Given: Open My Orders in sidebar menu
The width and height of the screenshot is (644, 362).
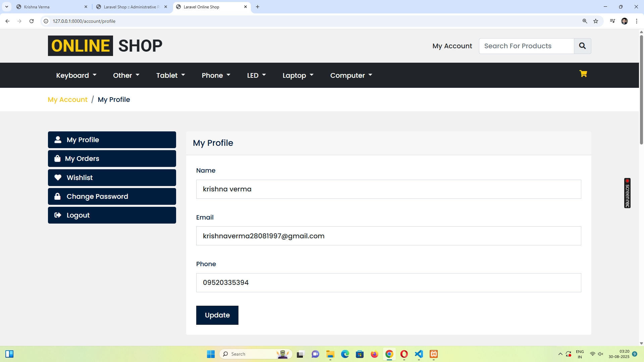Looking at the screenshot, I should 112,159.
